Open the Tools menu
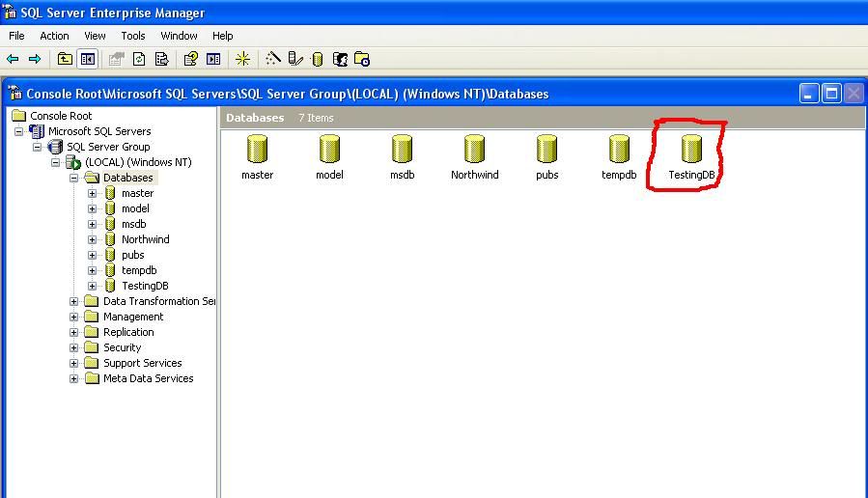Viewport: 868px width, 498px height. tap(133, 36)
